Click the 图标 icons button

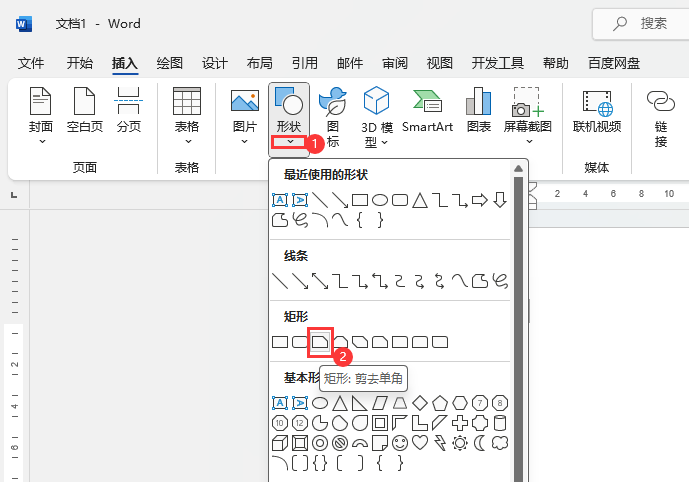point(333,117)
